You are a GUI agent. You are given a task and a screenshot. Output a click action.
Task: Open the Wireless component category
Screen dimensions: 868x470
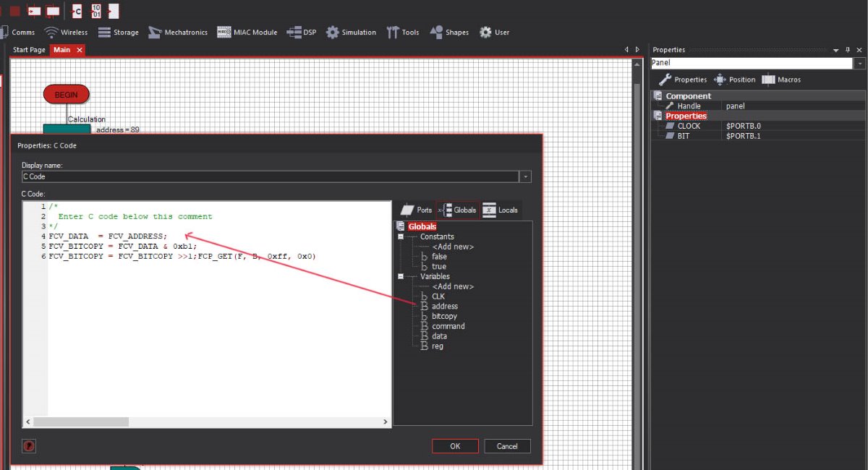tap(66, 32)
